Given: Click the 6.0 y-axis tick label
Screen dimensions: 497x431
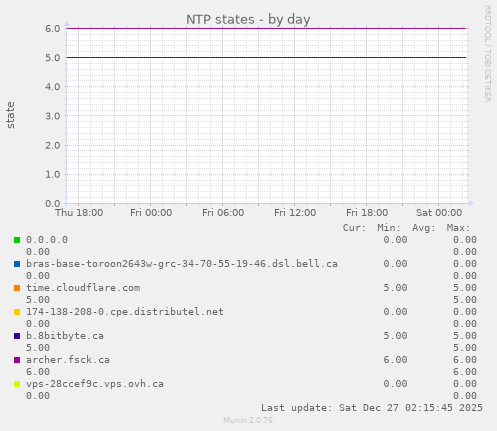Looking at the screenshot, I should (53, 28).
